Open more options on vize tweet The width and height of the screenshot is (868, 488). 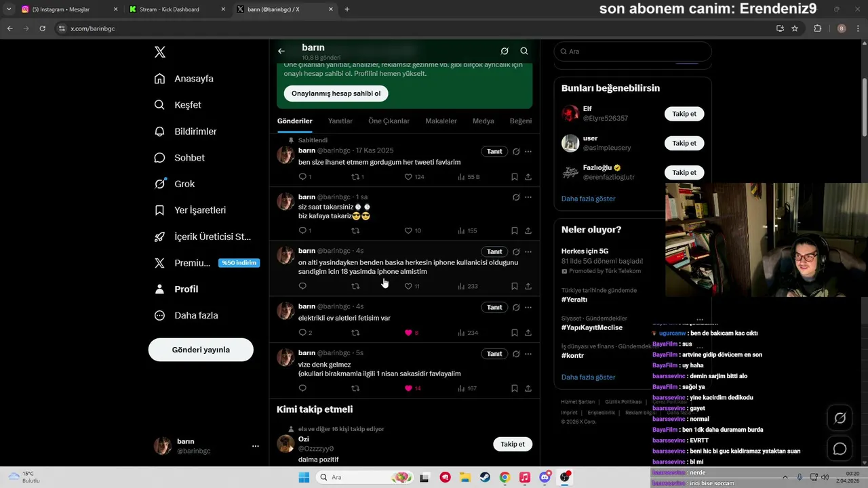tap(528, 354)
